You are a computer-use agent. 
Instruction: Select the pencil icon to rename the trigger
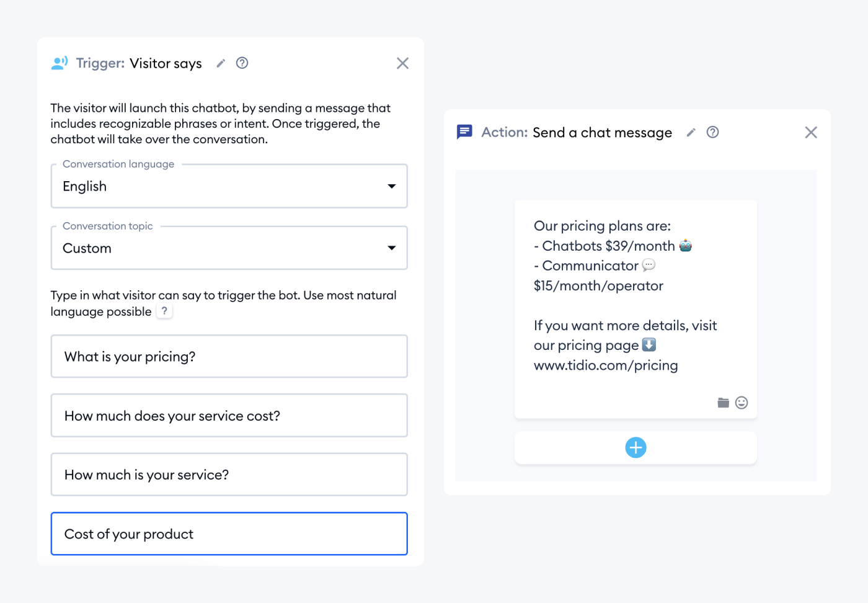[x=221, y=63]
